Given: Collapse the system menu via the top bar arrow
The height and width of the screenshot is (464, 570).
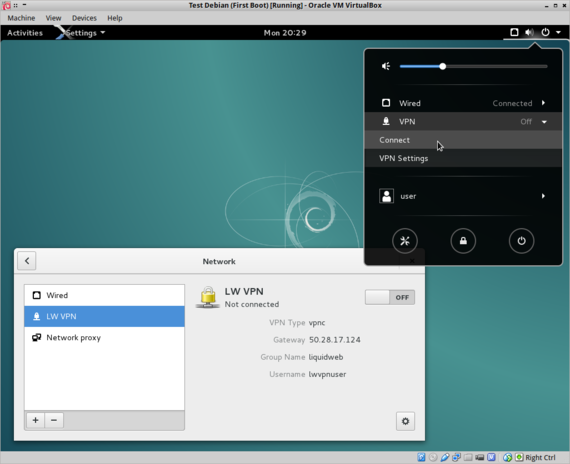Looking at the screenshot, I should pyautogui.click(x=558, y=32).
